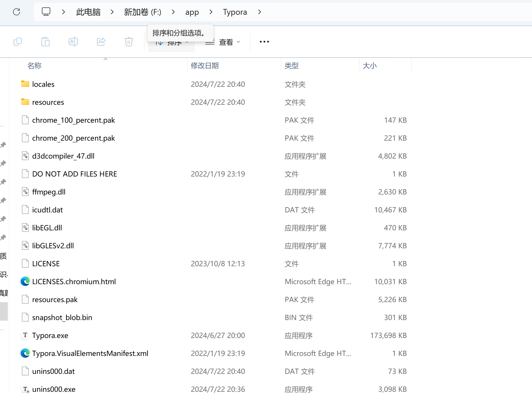Viewport: 532px width, 395px height.
Task: Click Typora in the breadcrumb path
Action: click(x=235, y=12)
